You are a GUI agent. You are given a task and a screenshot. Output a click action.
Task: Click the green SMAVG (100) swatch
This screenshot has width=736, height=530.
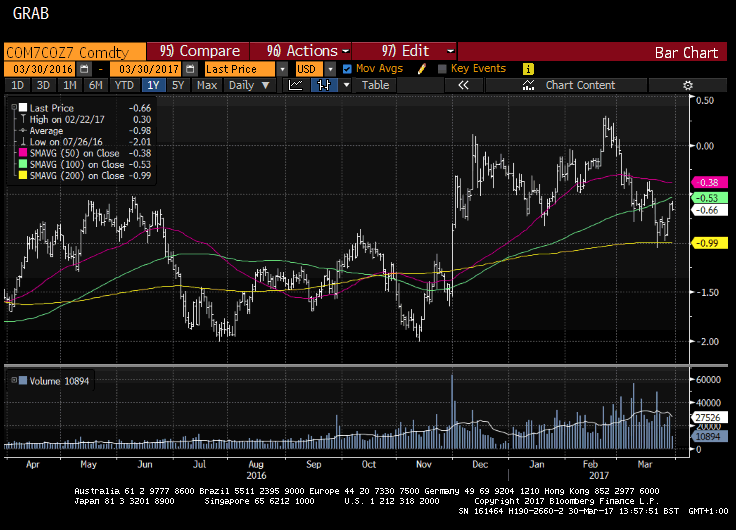tap(23, 164)
